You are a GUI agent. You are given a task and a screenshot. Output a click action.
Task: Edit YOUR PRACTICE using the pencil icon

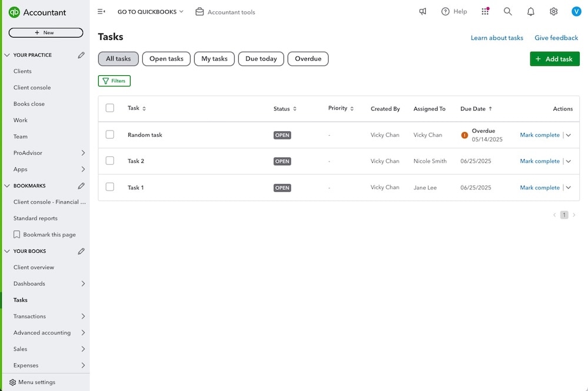click(x=81, y=55)
